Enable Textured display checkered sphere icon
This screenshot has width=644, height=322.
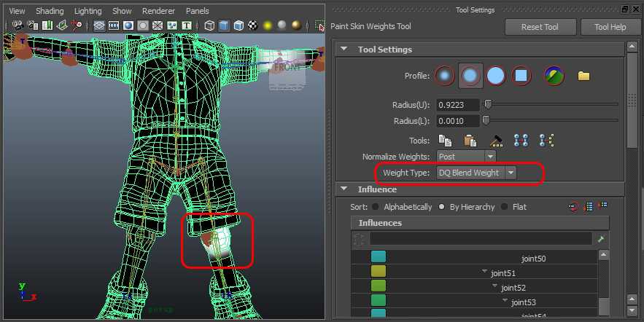point(253,25)
